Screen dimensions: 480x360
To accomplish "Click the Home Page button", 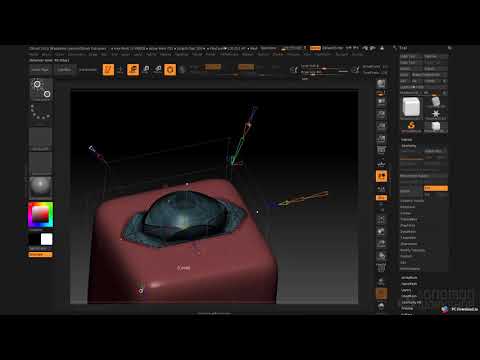I will (x=40, y=70).
